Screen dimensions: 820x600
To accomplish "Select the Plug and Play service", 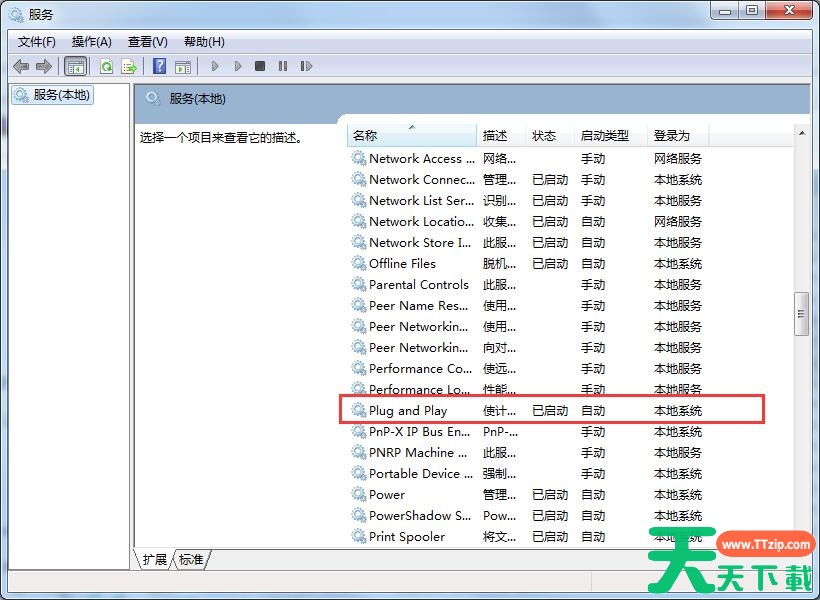I will 527,411.
